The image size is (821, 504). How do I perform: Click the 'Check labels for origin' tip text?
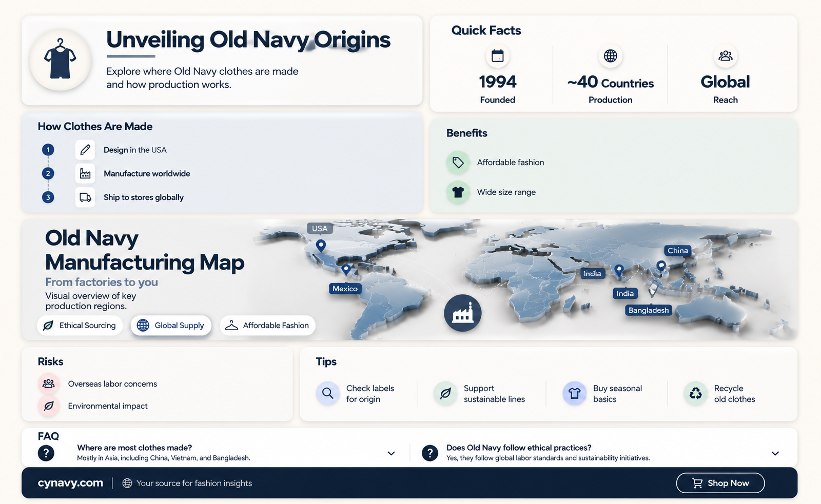(370, 394)
